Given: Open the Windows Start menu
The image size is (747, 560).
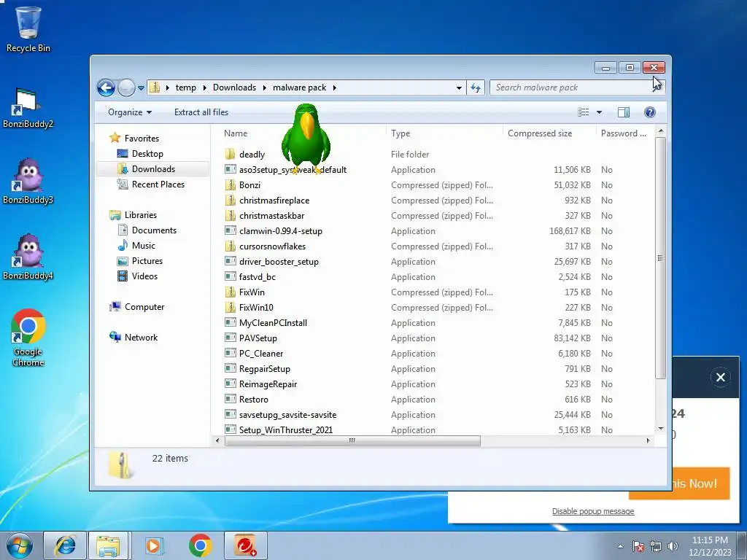Looking at the screenshot, I should point(19,545).
